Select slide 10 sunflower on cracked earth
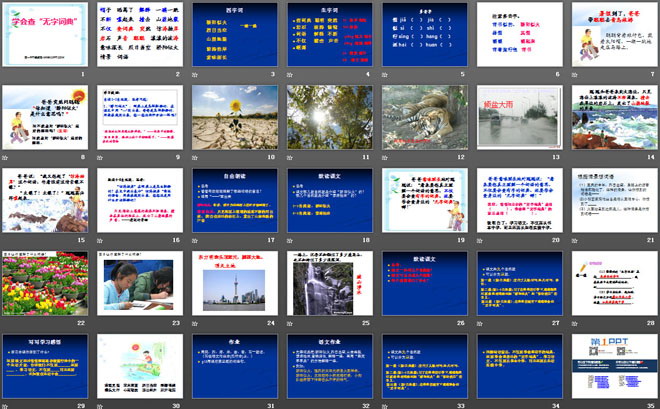 click(x=233, y=117)
